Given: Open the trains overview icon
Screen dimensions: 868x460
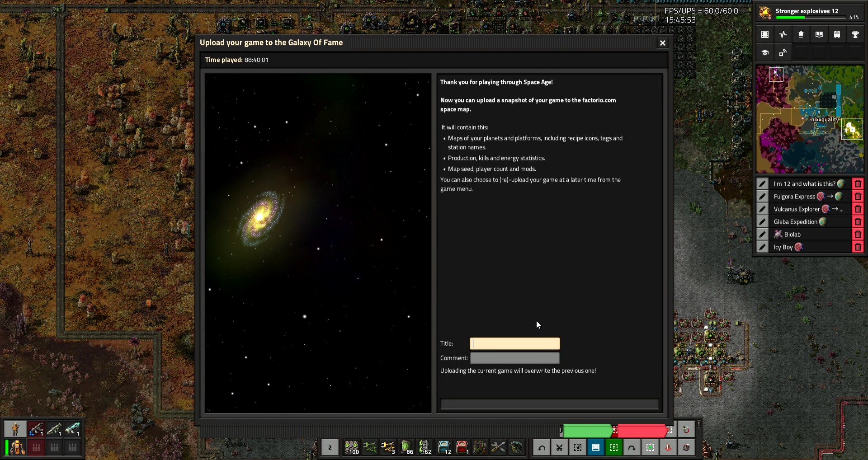Looking at the screenshot, I should (837, 34).
